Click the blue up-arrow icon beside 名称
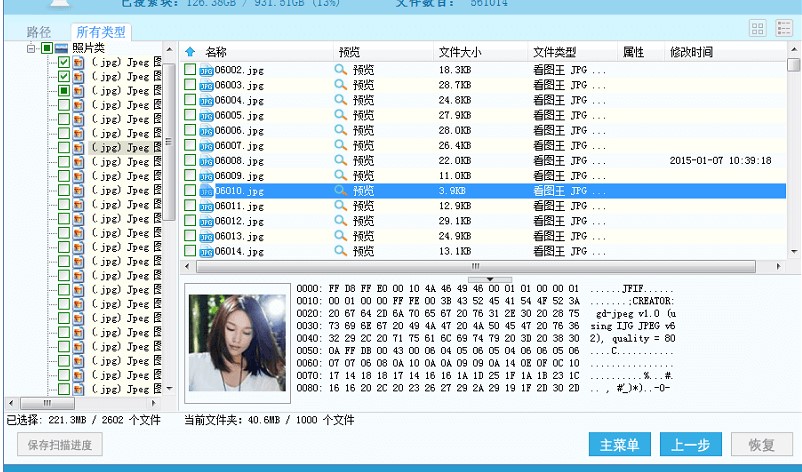The width and height of the screenshot is (802, 472). (x=190, y=52)
